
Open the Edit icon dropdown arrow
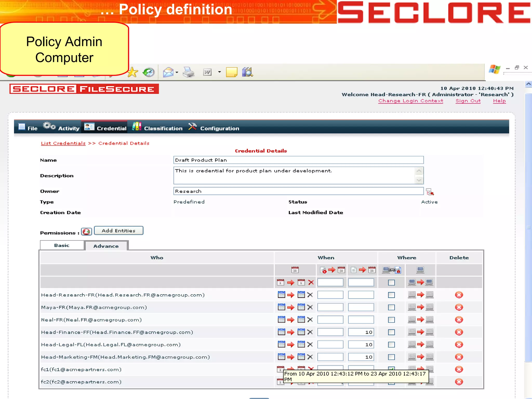tap(220, 72)
